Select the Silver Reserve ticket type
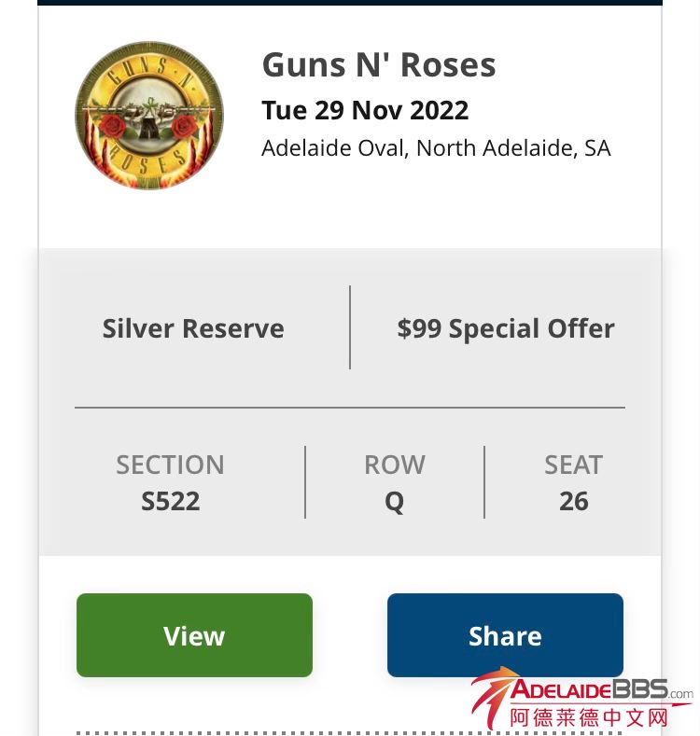This screenshot has width=700, height=736. [x=193, y=328]
